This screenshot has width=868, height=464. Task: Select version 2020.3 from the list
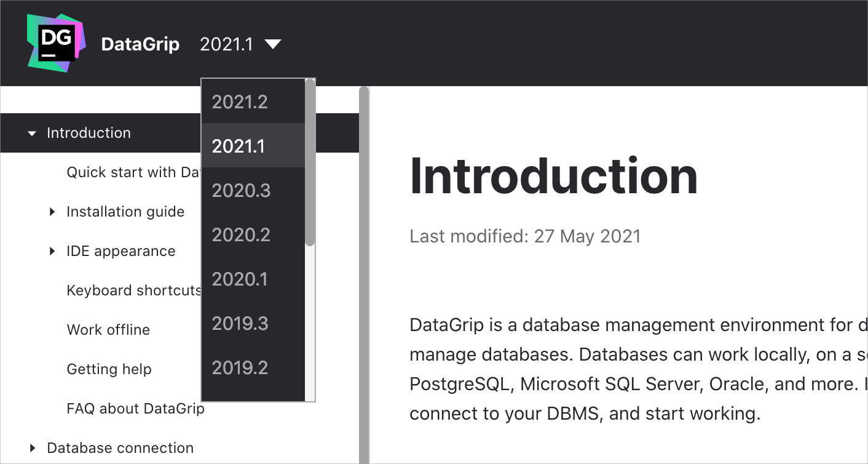tap(241, 191)
